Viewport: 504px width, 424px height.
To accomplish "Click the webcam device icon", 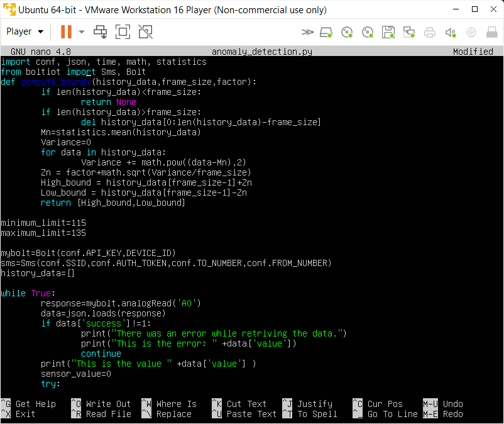I will [471, 32].
